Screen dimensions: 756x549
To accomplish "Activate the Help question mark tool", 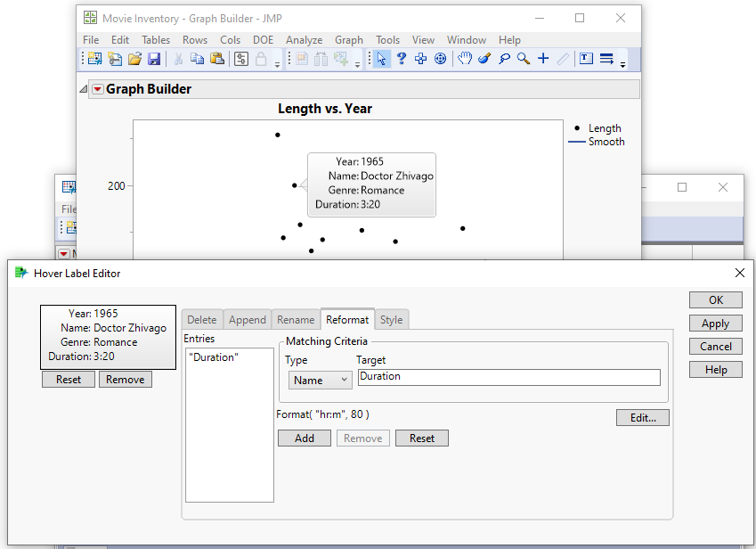I will [402, 59].
